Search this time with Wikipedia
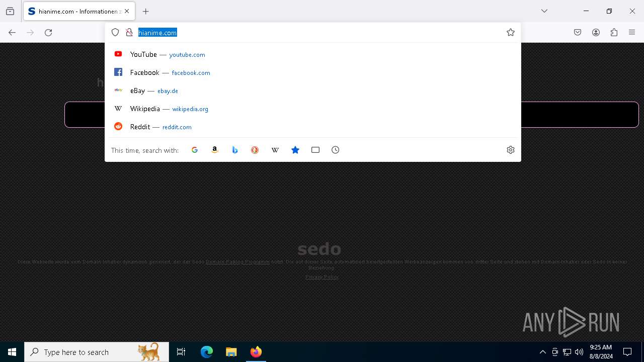The width and height of the screenshot is (644, 362). coord(275,150)
